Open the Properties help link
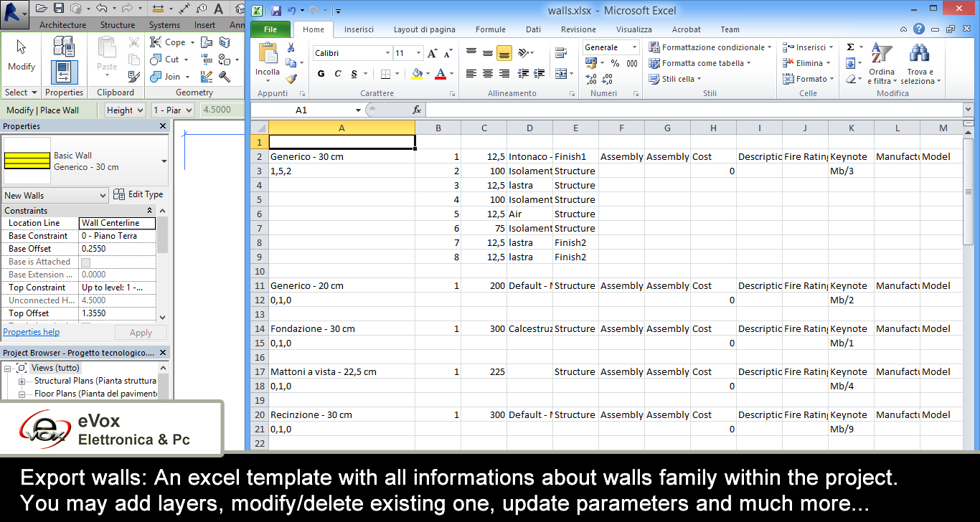980x522 pixels. [31, 331]
